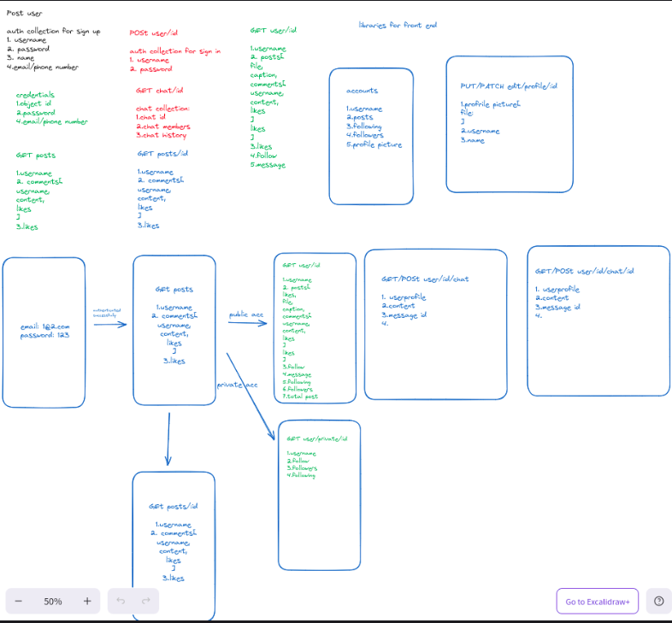Reset zoom by clicking the 50% label
The image size is (672, 623).
tap(53, 602)
